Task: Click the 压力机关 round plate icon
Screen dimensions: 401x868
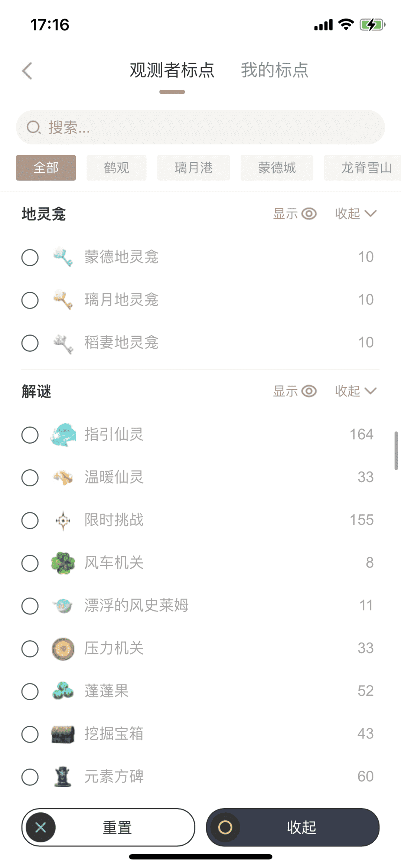Action: coord(63,649)
